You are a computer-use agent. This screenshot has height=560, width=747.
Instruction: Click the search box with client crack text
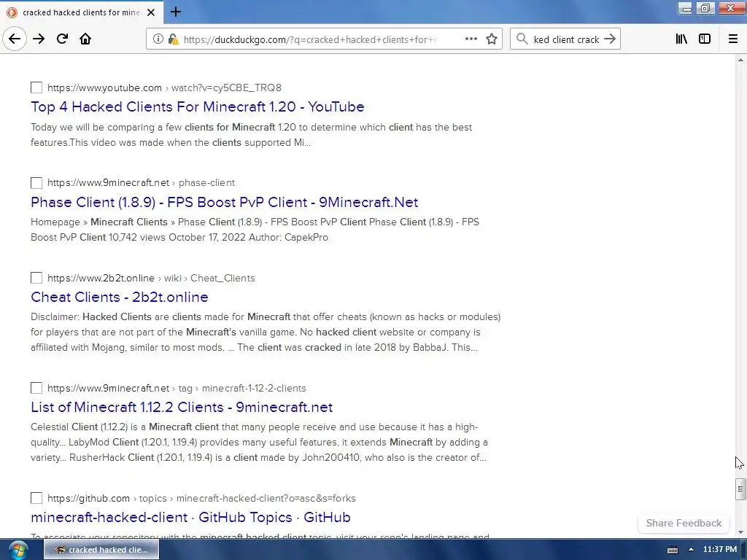pyautogui.click(x=565, y=39)
